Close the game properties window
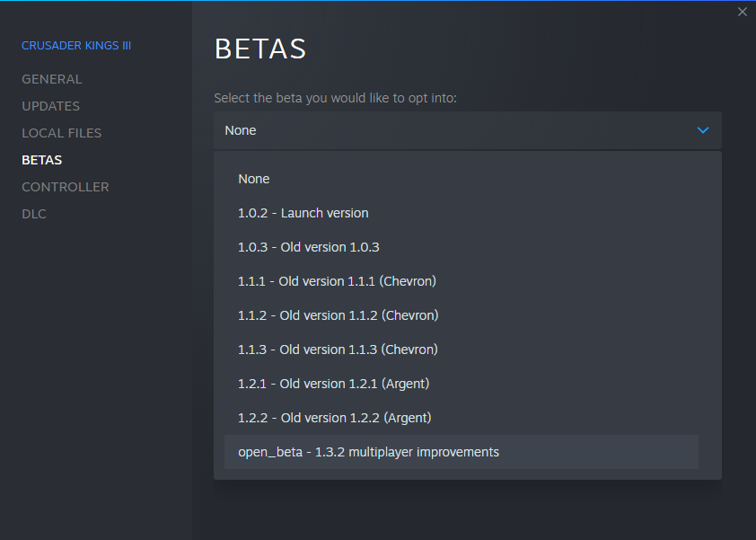This screenshot has width=756, height=540. (742, 11)
